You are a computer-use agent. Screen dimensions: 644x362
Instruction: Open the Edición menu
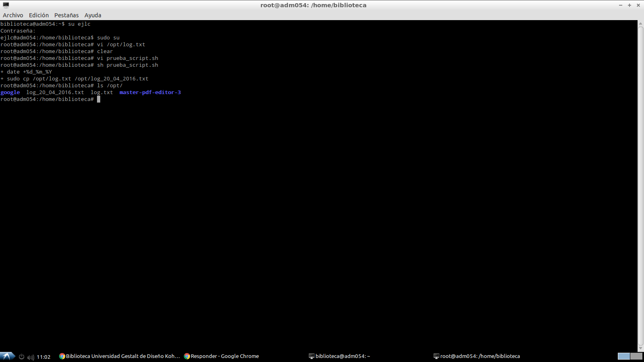(x=39, y=15)
